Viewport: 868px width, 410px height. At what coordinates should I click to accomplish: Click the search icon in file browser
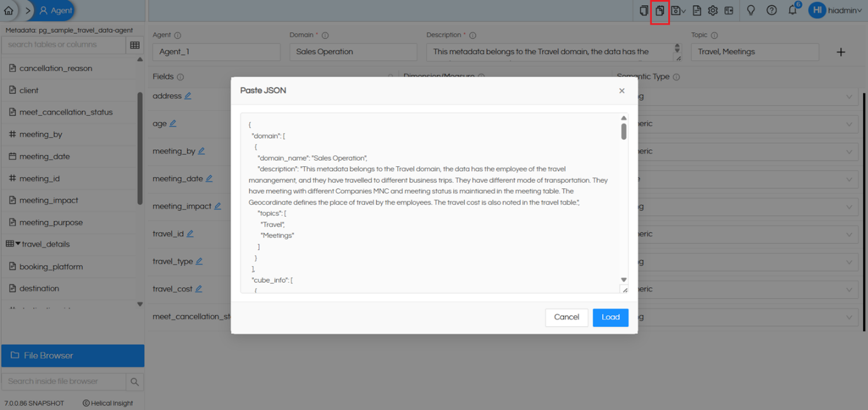pyautogui.click(x=134, y=382)
